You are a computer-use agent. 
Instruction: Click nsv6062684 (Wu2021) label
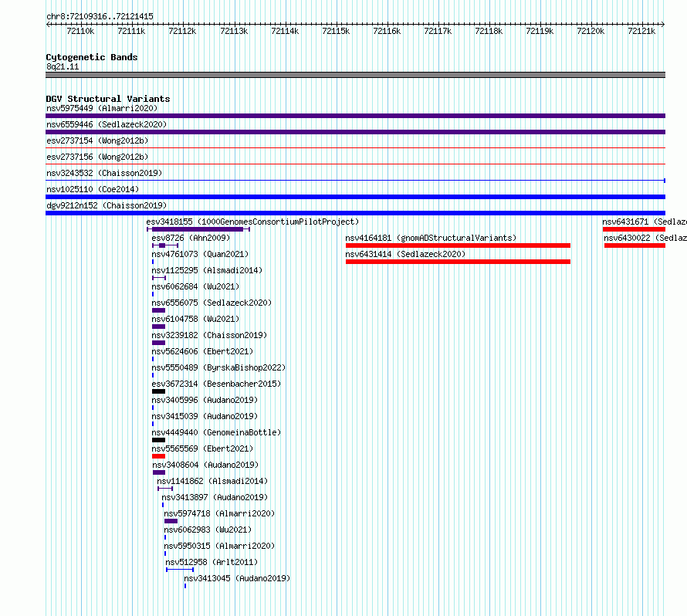(195, 286)
